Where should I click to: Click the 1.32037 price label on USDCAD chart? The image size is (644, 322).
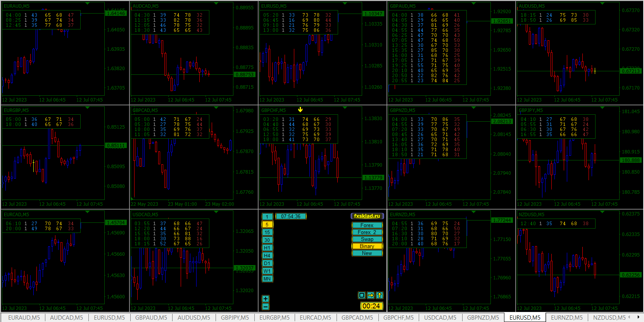tap(245, 268)
